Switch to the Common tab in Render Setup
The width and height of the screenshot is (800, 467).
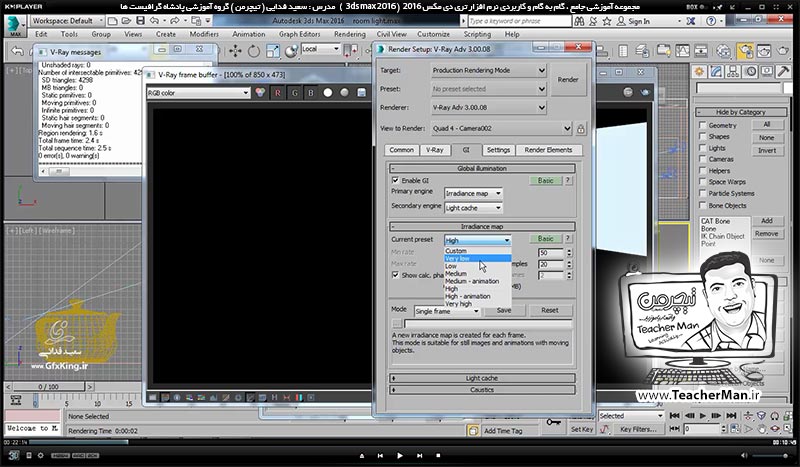[x=402, y=150]
